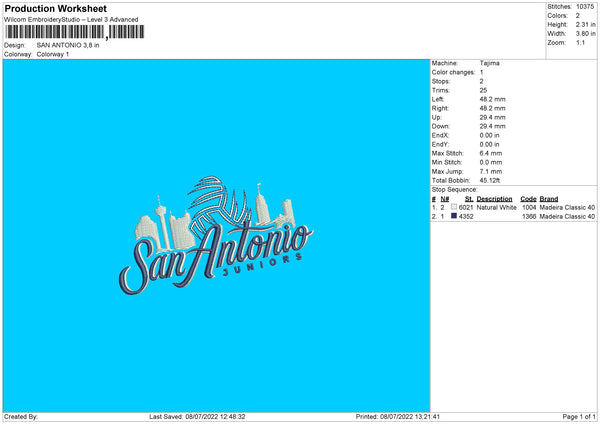Click the dark navy 4352 color swatch

click(454, 216)
